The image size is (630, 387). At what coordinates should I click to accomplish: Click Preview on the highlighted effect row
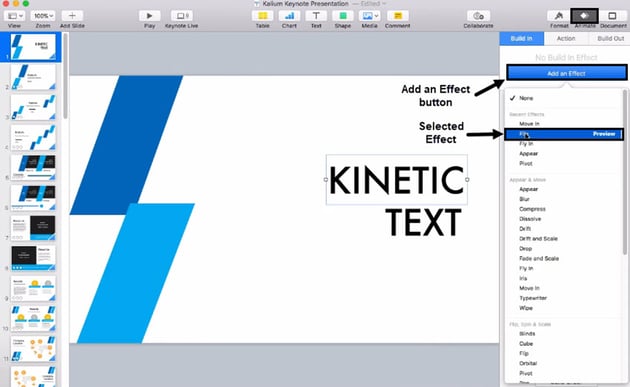click(604, 134)
